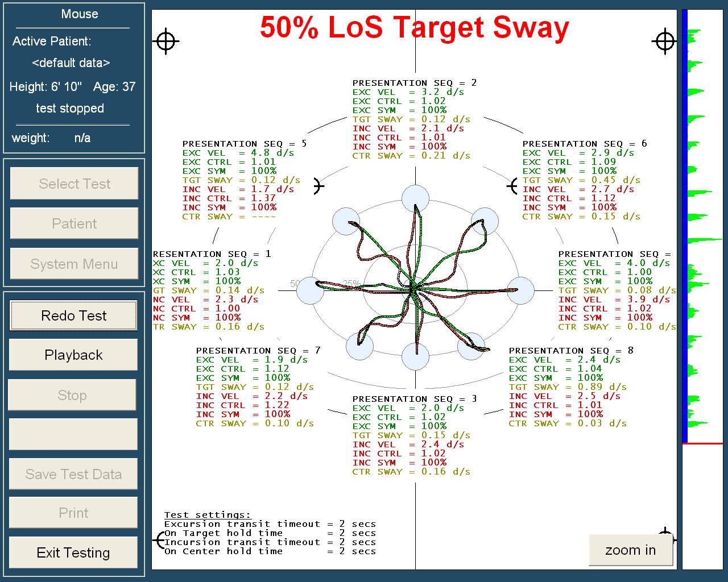Select the upper-right target circle on sway plot

point(485,221)
